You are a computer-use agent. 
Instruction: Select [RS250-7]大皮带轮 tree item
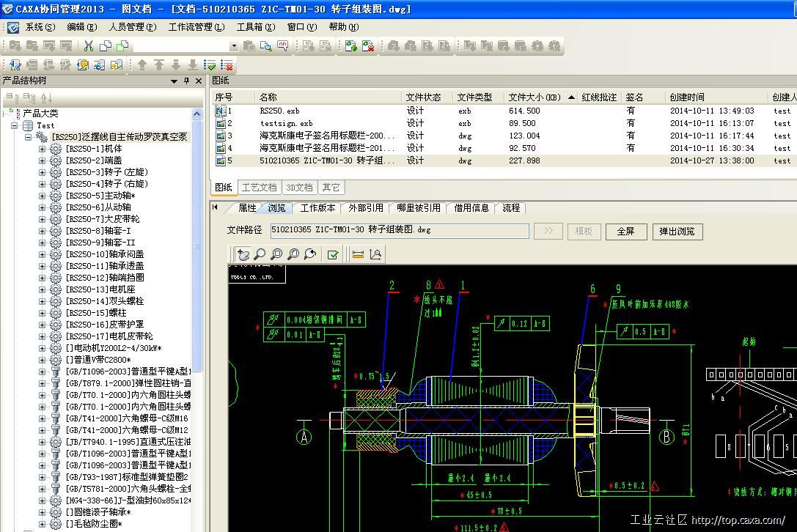[103, 219]
